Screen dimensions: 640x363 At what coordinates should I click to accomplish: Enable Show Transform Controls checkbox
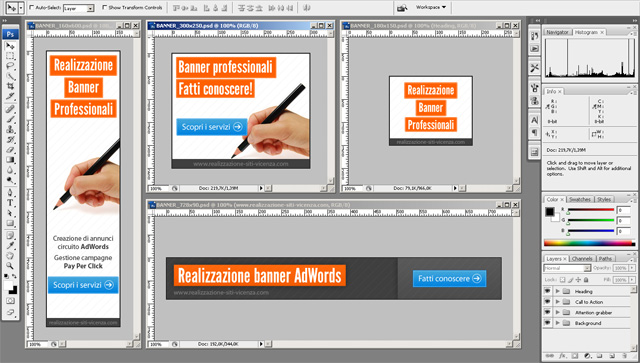pyautogui.click(x=104, y=7)
